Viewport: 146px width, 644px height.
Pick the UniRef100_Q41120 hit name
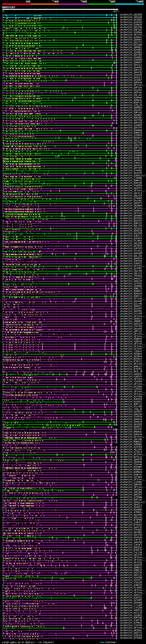click(131, 140)
